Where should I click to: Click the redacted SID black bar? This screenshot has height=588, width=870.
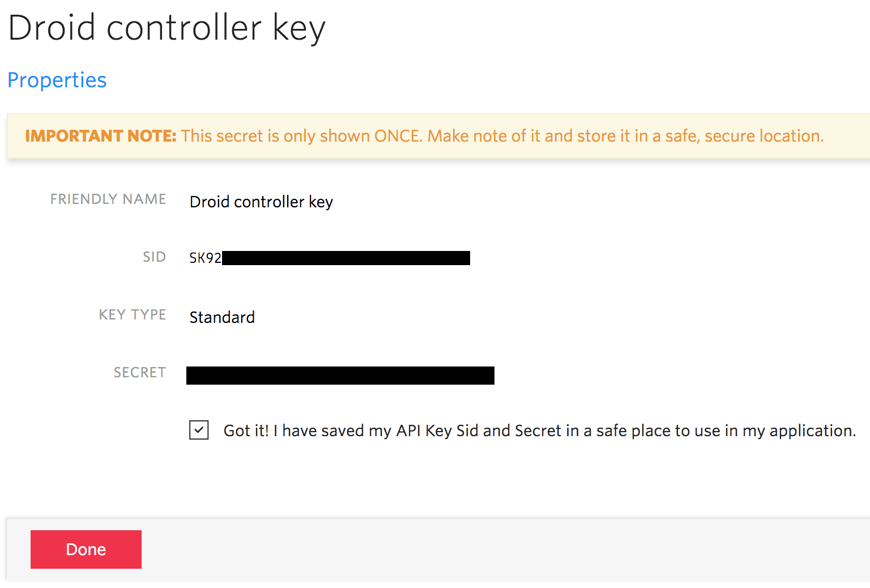click(346, 258)
